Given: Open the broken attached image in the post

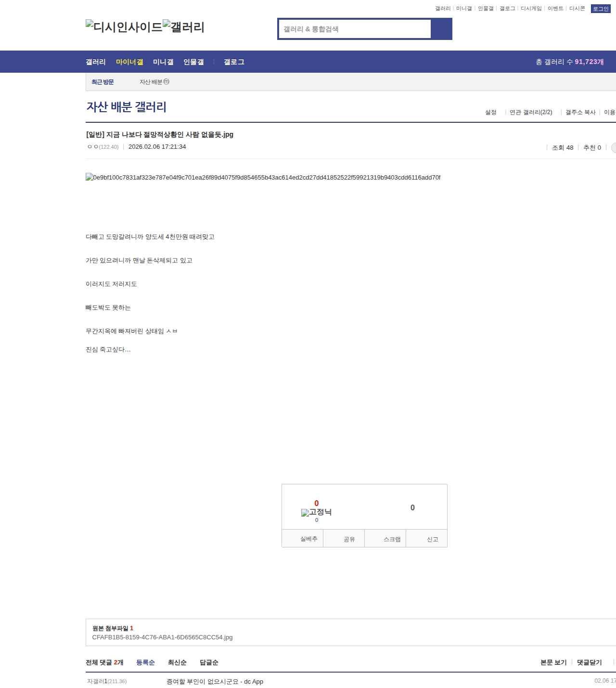Looking at the screenshot, I should pos(263,178).
